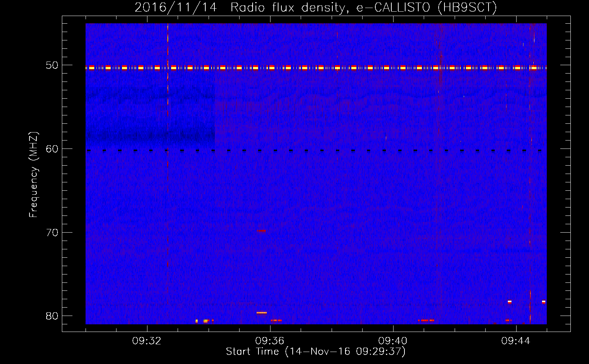589x364 pixels.
Task: Click the 80 frequency tick label
Action: tap(52, 316)
